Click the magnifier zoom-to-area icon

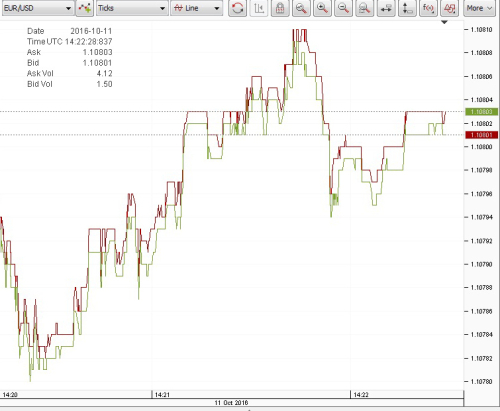pos(301,8)
